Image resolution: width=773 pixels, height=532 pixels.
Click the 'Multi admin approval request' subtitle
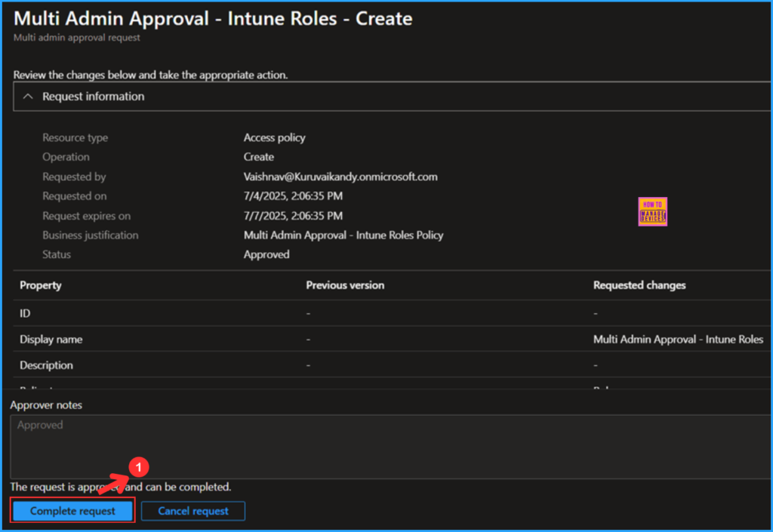pos(76,38)
